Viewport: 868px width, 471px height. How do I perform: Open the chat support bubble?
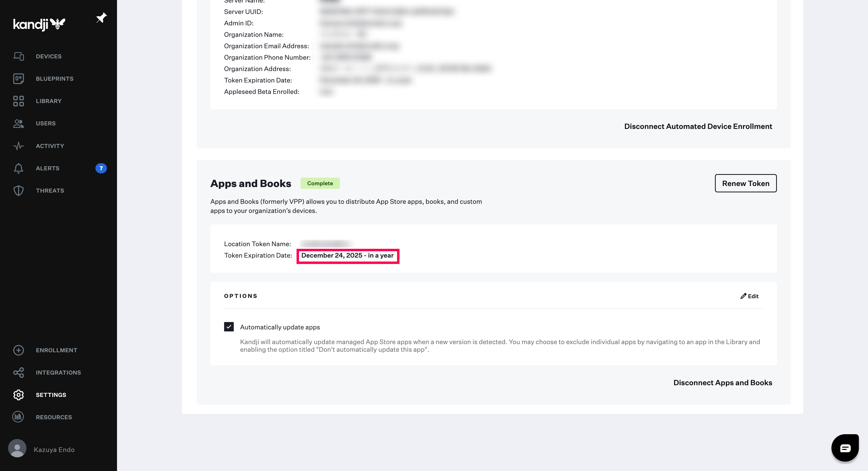(x=845, y=448)
